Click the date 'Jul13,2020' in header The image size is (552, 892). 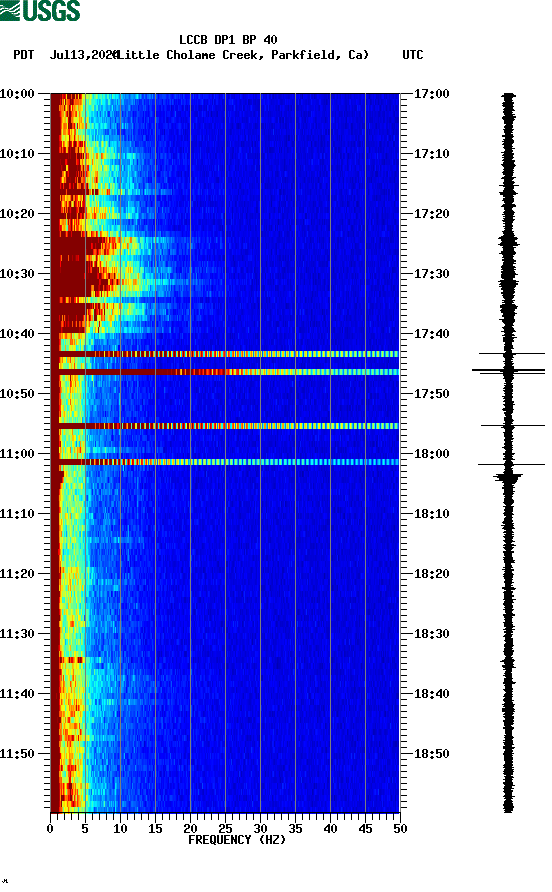coord(84,55)
